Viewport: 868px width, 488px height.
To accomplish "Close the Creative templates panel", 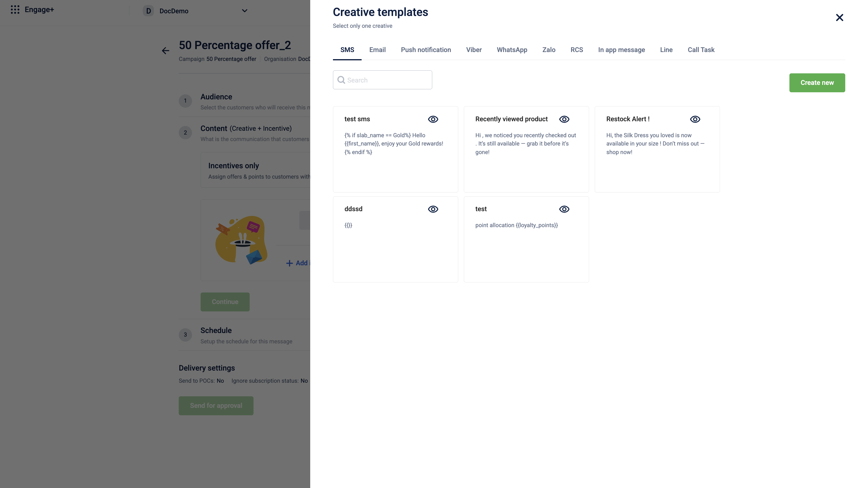I will click(839, 17).
